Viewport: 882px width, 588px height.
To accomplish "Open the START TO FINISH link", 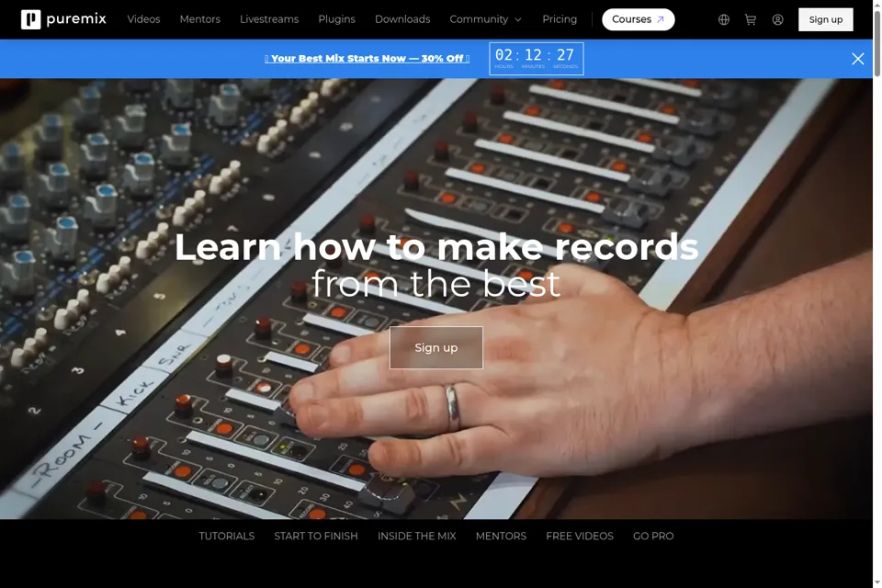I will pyautogui.click(x=315, y=536).
